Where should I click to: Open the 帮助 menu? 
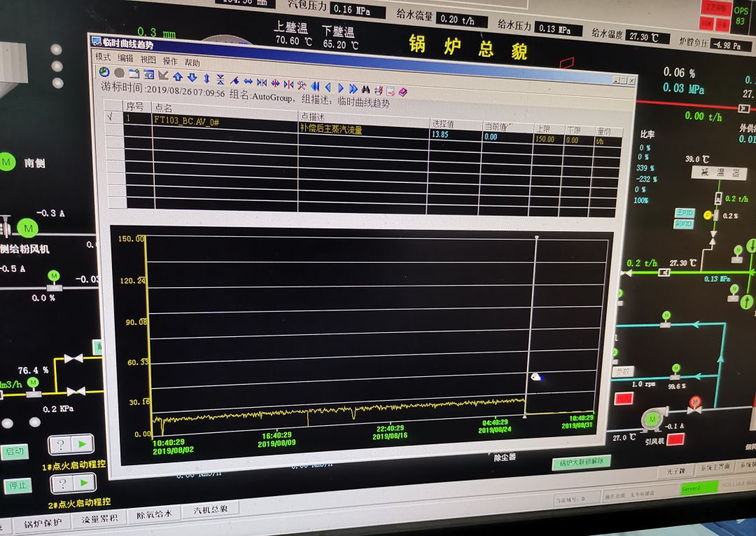click(192, 62)
